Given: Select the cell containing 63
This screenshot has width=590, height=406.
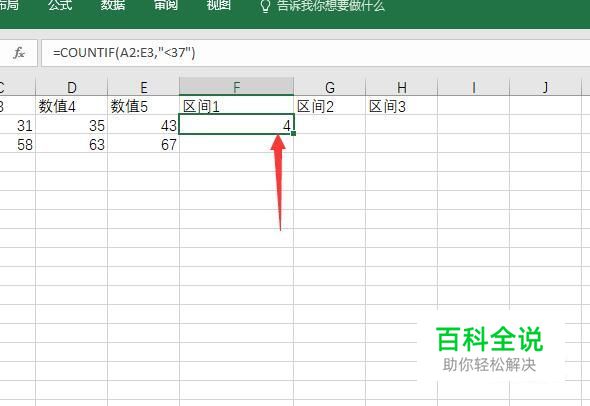Looking at the screenshot, I should [x=71, y=144].
